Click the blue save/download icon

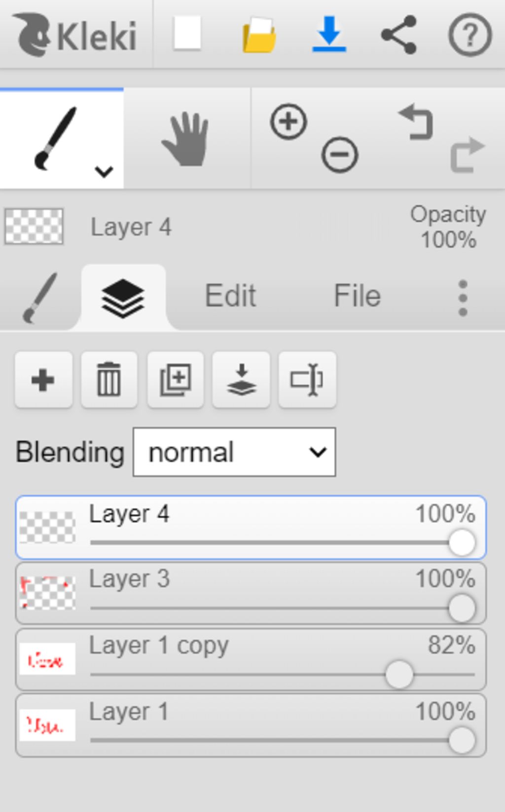[329, 34]
